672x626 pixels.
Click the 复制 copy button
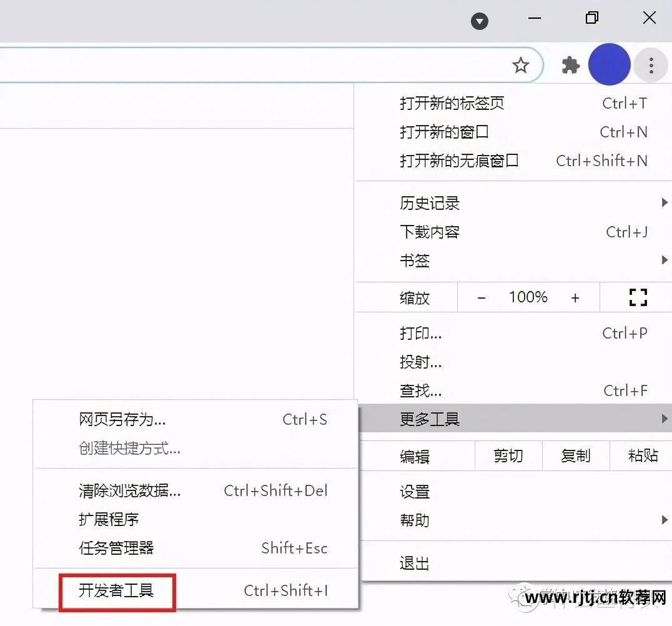576,455
